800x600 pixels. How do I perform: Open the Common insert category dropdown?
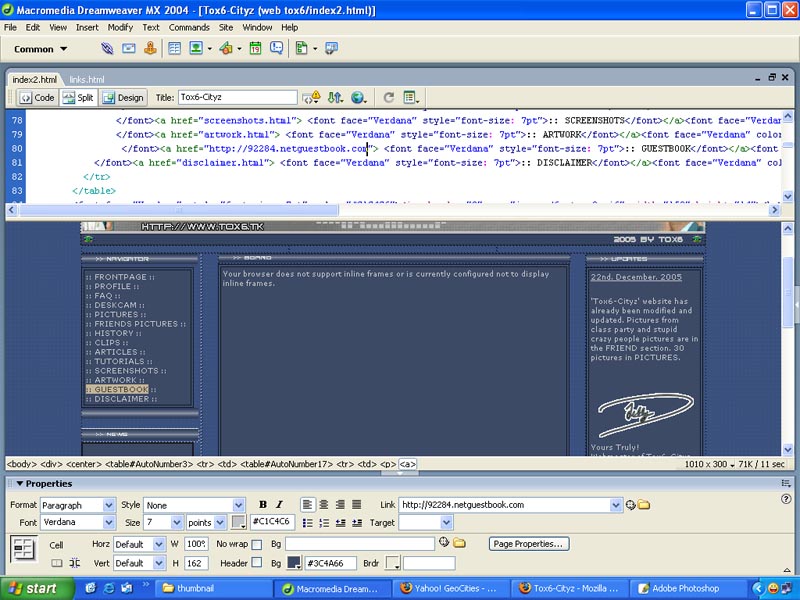[41, 49]
